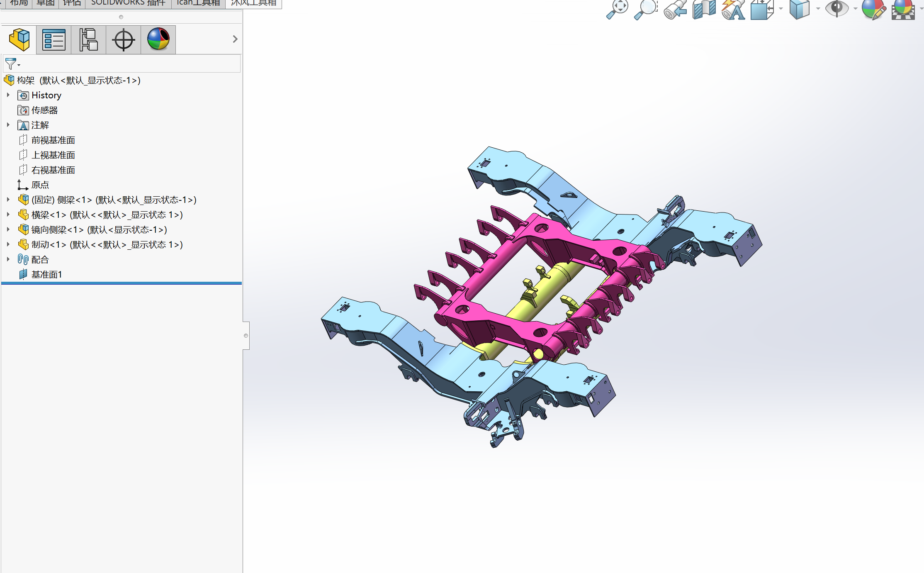Expand the History folder node
The image size is (924, 573).
coord(8,95)
